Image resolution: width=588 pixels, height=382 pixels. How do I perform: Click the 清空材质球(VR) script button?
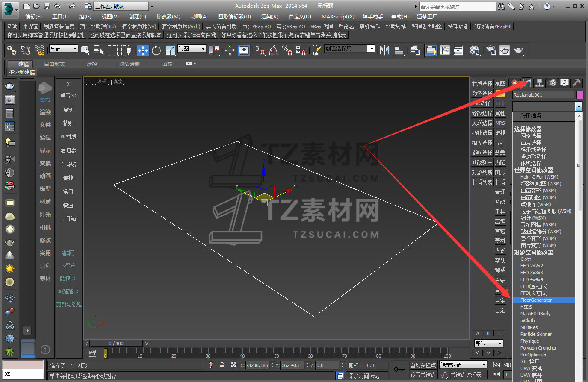pos(139,26)
